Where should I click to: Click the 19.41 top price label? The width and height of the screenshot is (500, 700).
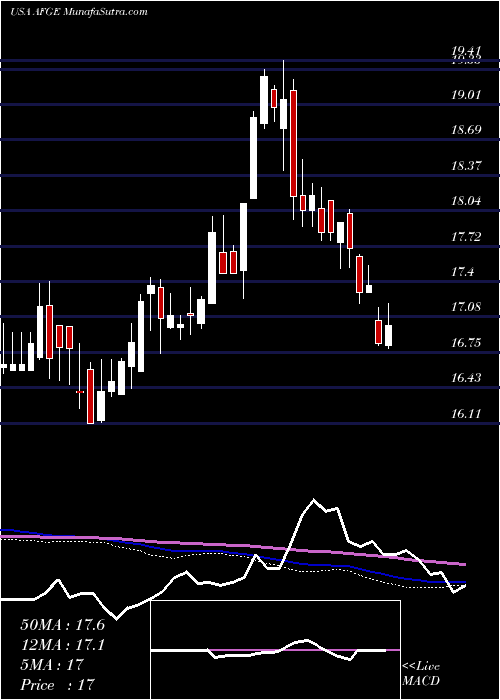467,50
